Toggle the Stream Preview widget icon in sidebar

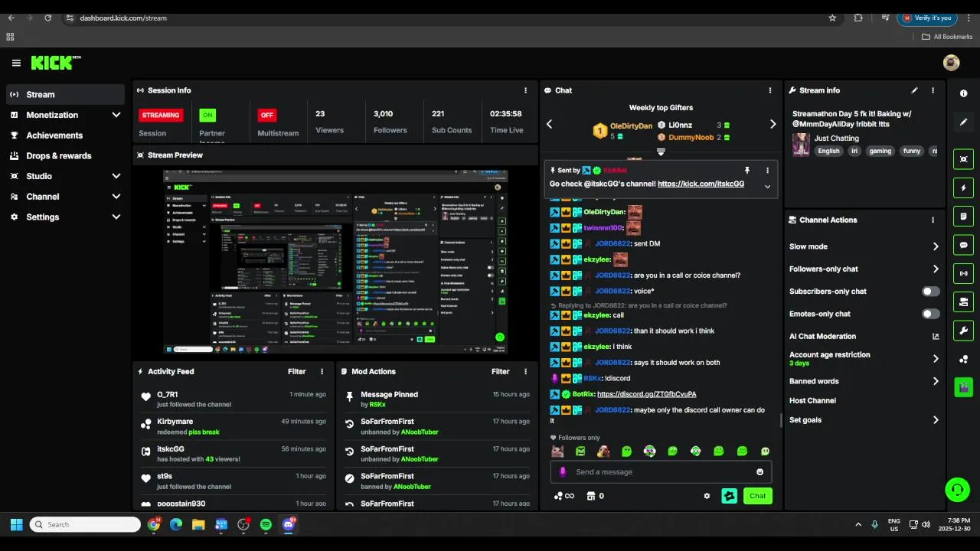click(x=963, y=159)
